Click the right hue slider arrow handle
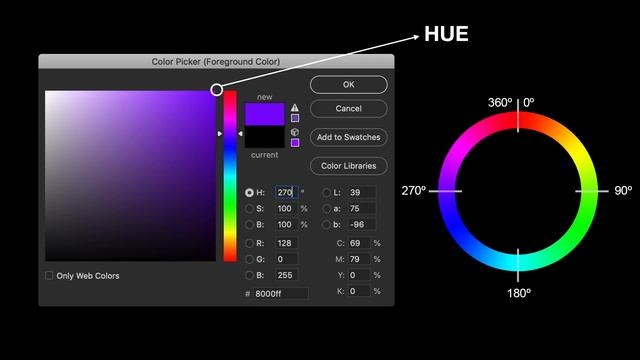This screenshot has height=360, width=640. point(240,133)
